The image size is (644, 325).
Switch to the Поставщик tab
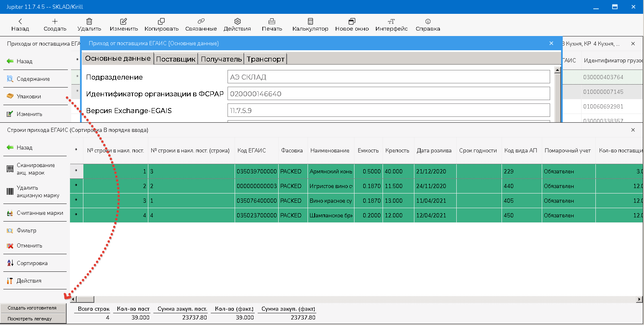click(x=176, y=59)
